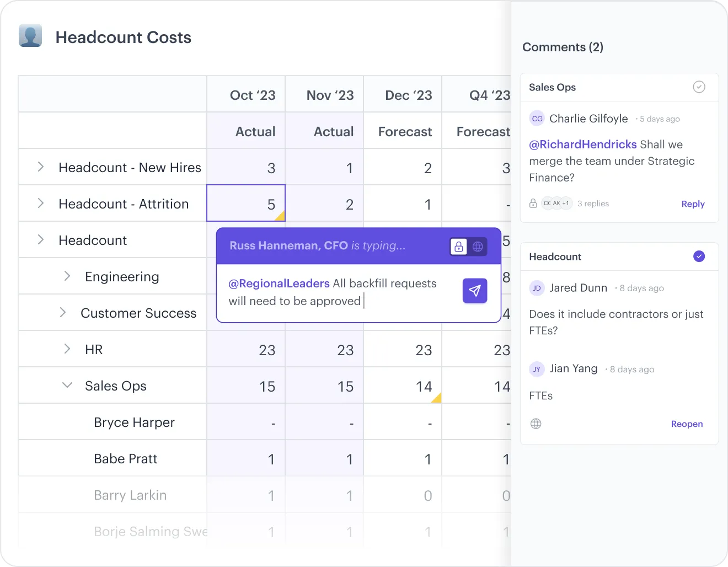The height and width of the screenshot is (567, 728).
Task: Select the Bryce Harper row label
Action: (134, 422)
